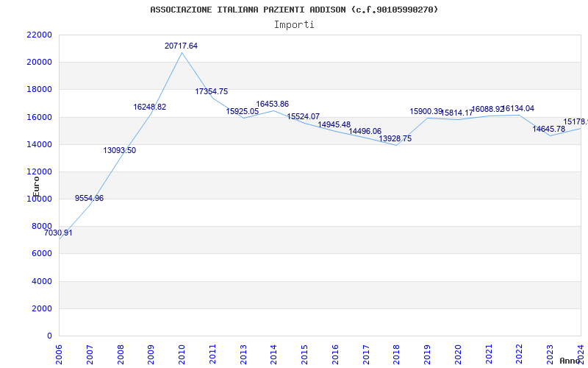Click the x-axis year 2015

(x=304, y=354)
